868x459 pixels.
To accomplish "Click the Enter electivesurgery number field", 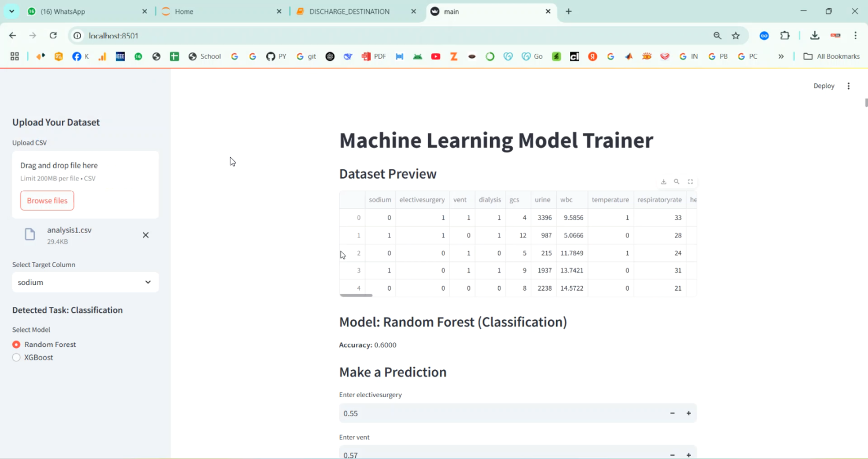I will 498,413.
